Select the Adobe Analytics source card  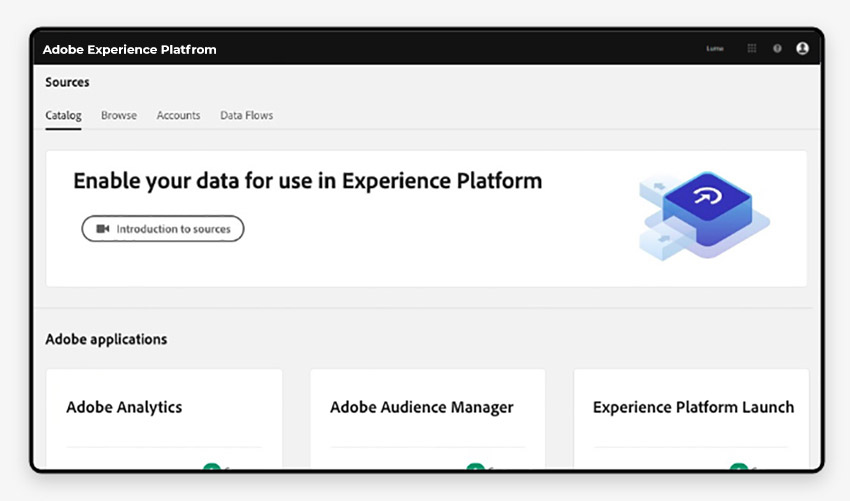tap(164, 418)
